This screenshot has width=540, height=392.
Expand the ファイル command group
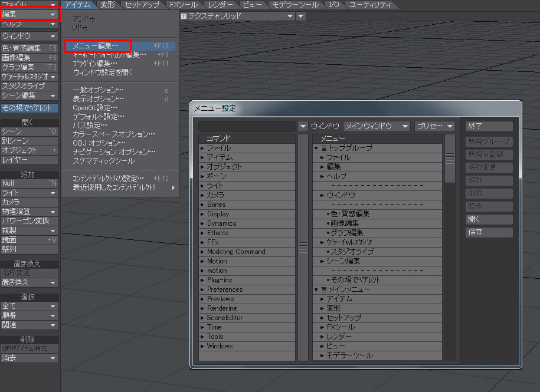point(202,148)
